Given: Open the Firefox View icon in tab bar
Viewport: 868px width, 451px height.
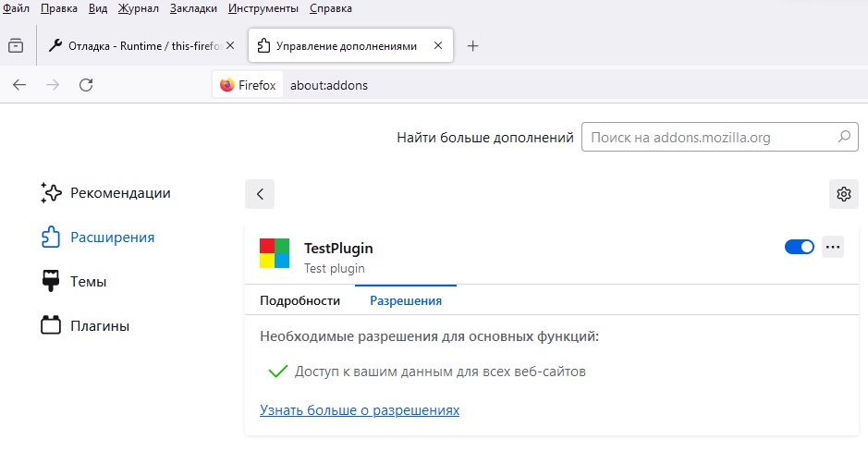Looking at the screenshot, I should tap(16, 45).
